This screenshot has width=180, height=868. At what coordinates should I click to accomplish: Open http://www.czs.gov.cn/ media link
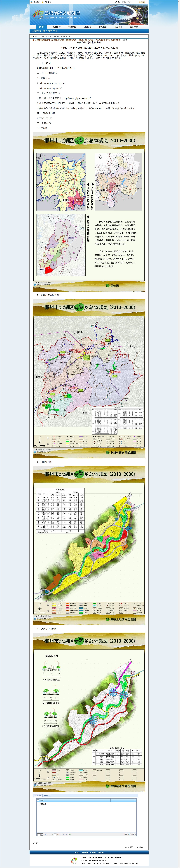[50, 88]
